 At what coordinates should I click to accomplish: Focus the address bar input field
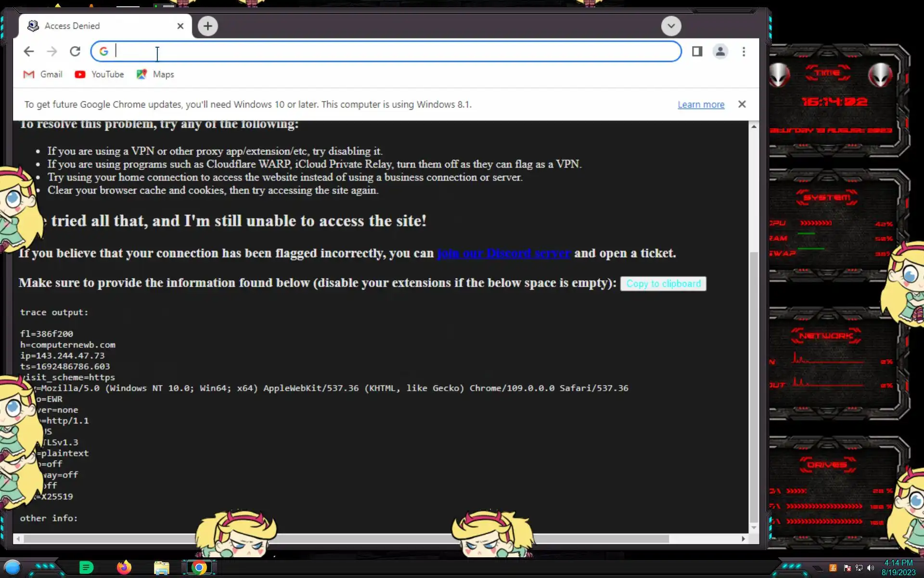pos(385,52)
